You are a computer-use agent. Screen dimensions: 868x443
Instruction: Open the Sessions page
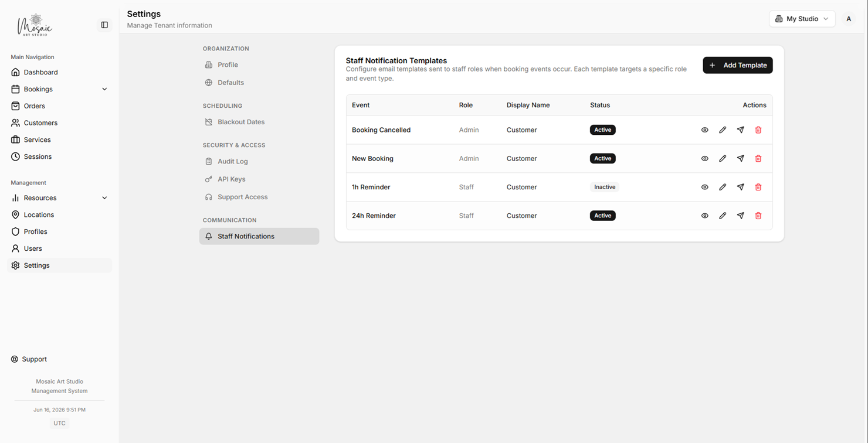click(x=59, y=157)
